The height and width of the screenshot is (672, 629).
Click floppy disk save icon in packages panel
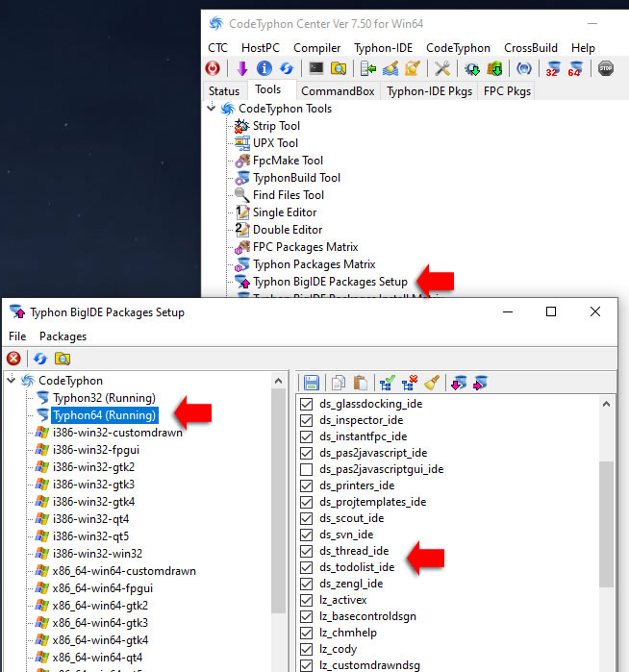click(x=312, y=383)
